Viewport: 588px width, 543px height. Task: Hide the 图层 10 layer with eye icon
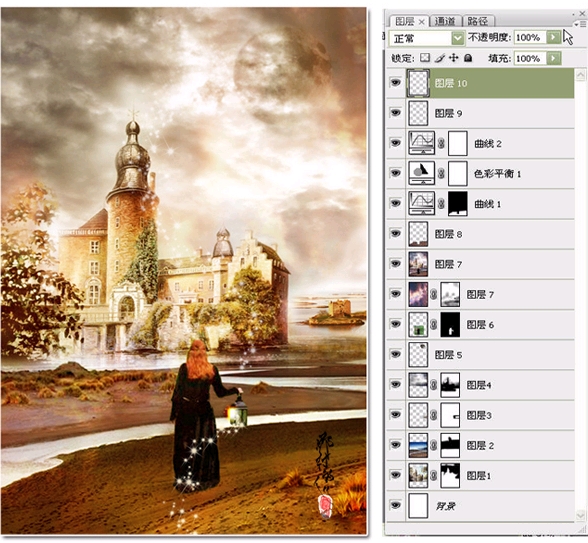[x=396, y=82]
